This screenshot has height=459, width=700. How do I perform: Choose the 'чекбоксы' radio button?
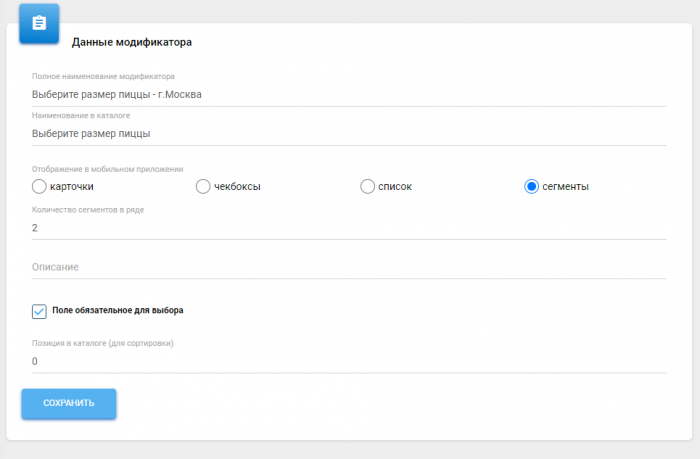(x=202, y=186)
